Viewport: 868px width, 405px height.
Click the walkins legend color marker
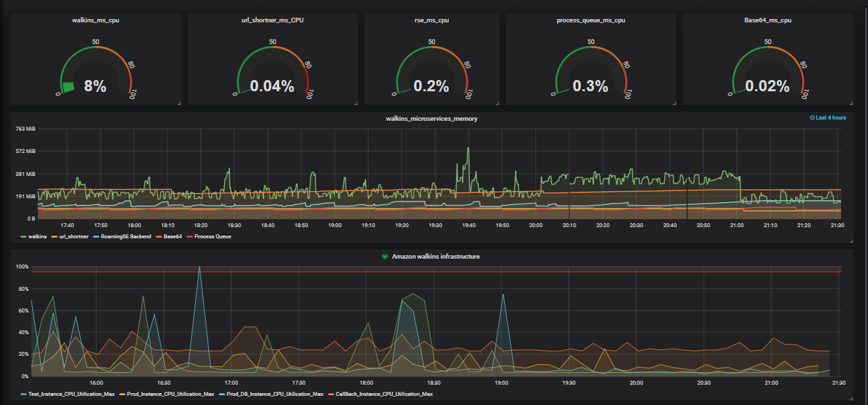tap(24, 235)
